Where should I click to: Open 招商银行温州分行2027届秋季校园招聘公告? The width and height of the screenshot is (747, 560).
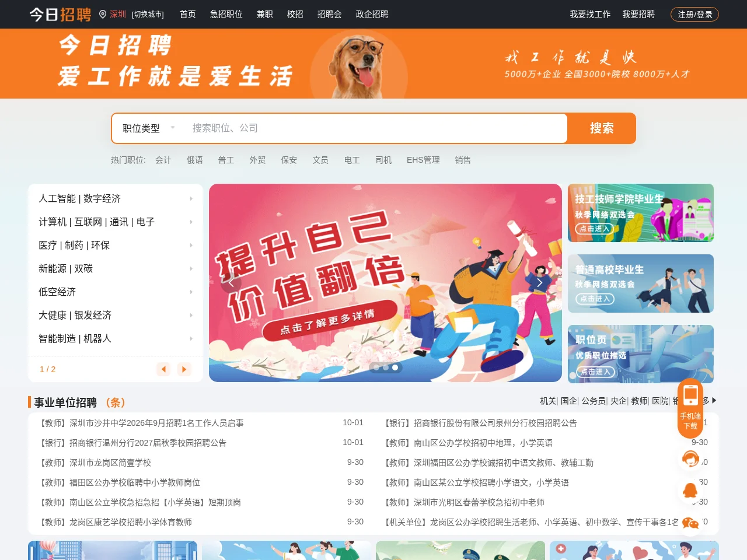pos(132,443)
